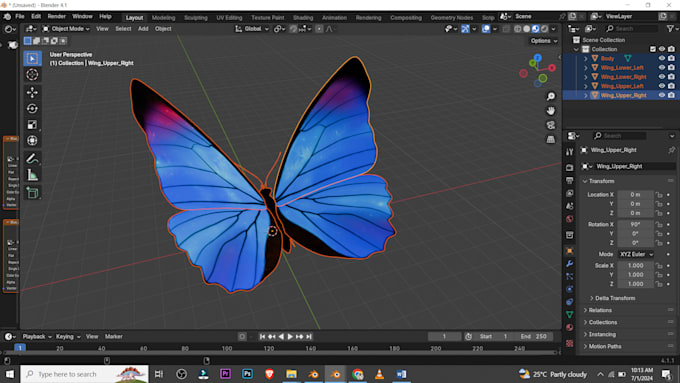Screen dimensions: 680x383
Task: Click the viewport zoom magnifier icon
Action: (x=550, y=96)
